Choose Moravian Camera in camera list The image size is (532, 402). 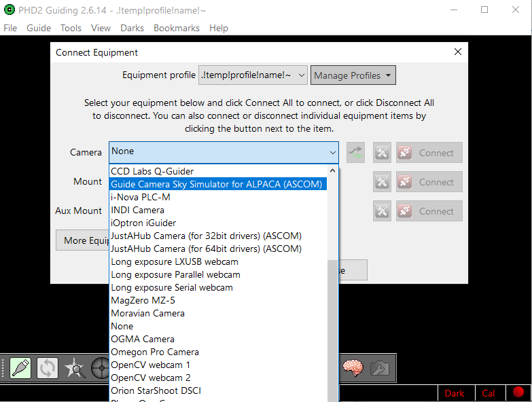pyautogui.click(x=147, y=313)
